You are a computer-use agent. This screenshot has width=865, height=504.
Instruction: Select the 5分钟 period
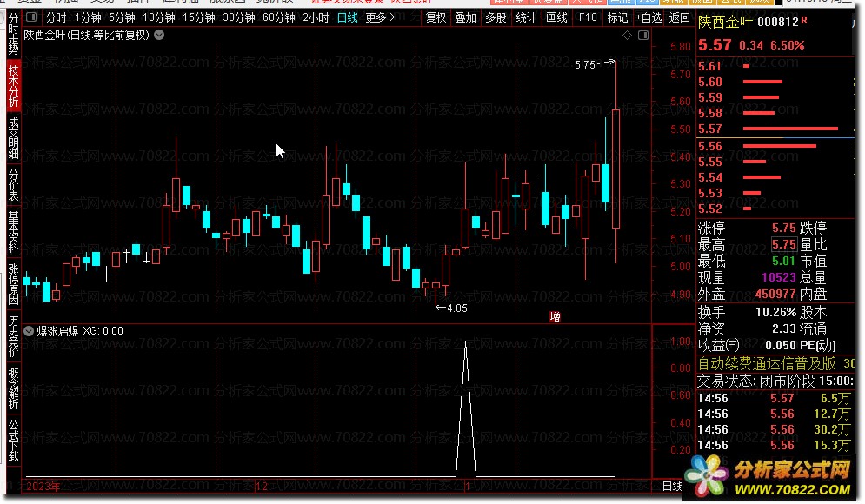pos(122,17)
